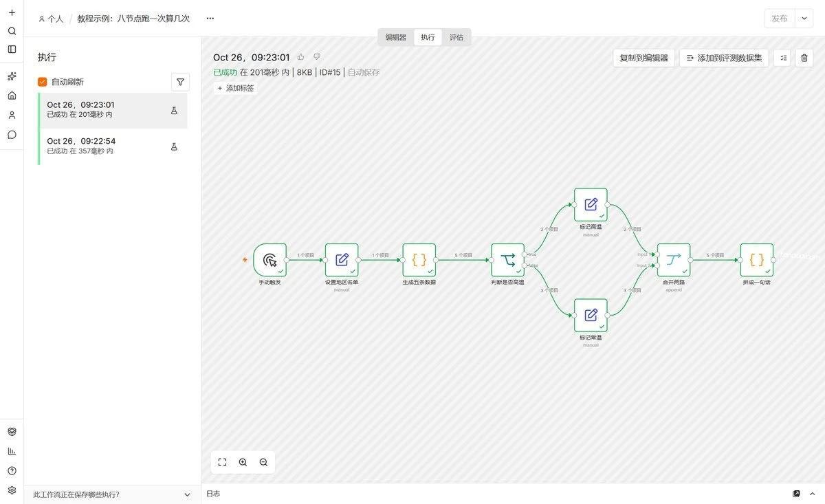Image resolution: width=825 pixels, height=504 pixels.
Task: Click flask icon on 09:23:01 execution
Action: 174,110
